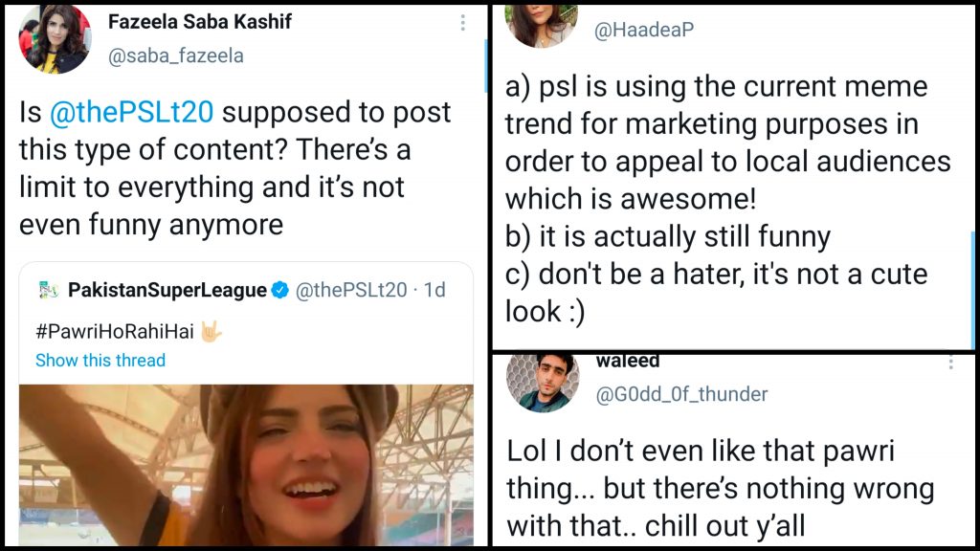Open the 1d timestamp on the quoted tweet

point(435,290)
